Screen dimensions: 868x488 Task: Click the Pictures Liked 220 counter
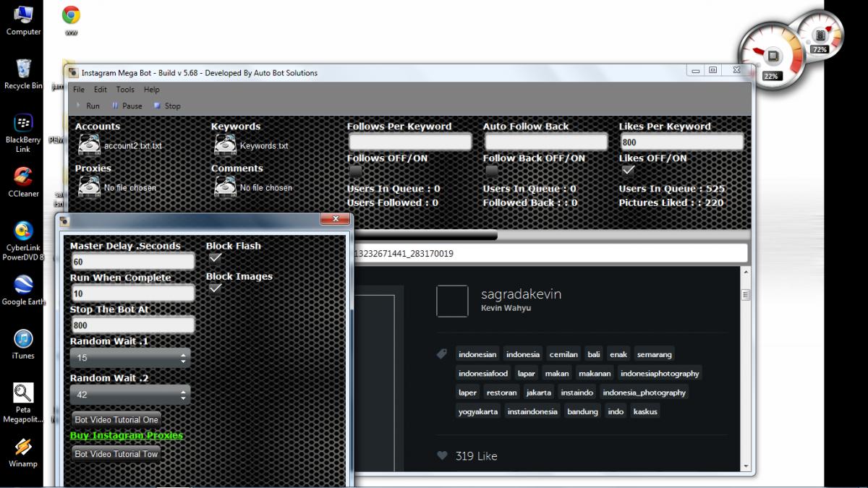click(x=671, y=202)
